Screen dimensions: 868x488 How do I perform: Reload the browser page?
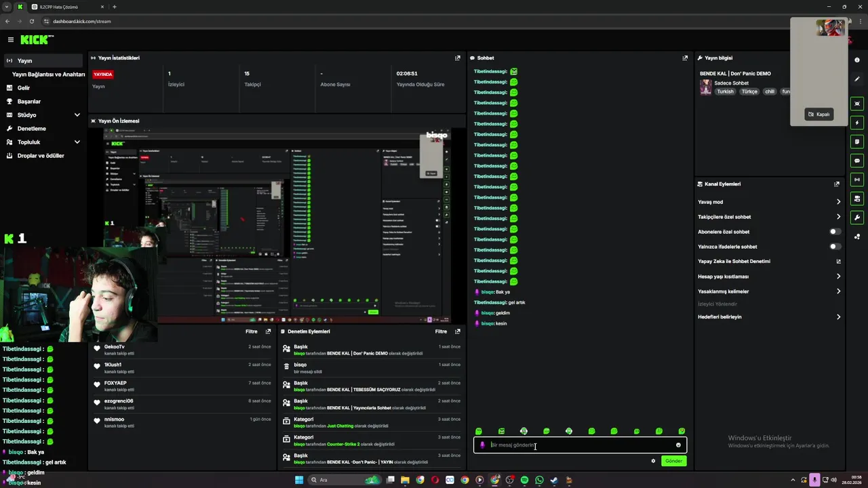(x=31, y=21)
